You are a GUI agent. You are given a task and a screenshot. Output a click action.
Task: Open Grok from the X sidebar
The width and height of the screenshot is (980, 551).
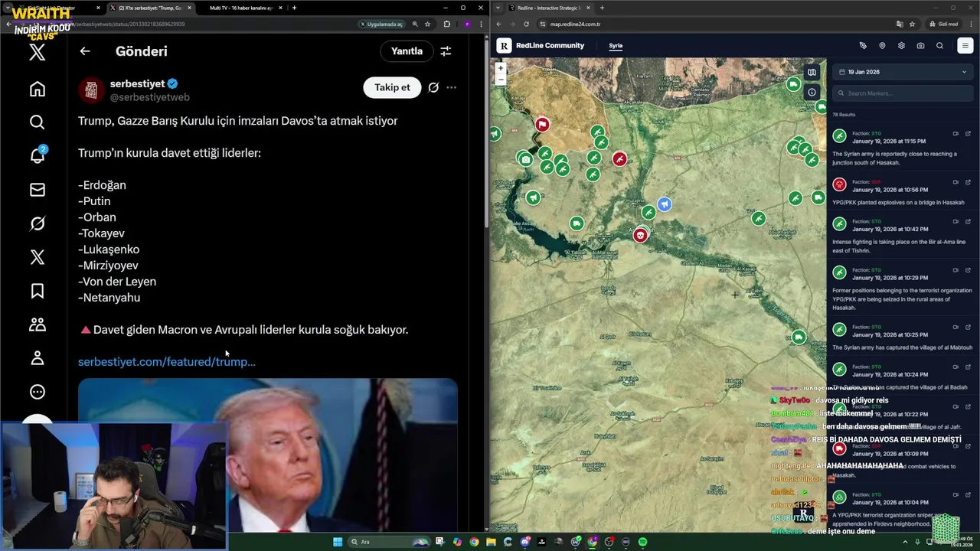[37, 223]
